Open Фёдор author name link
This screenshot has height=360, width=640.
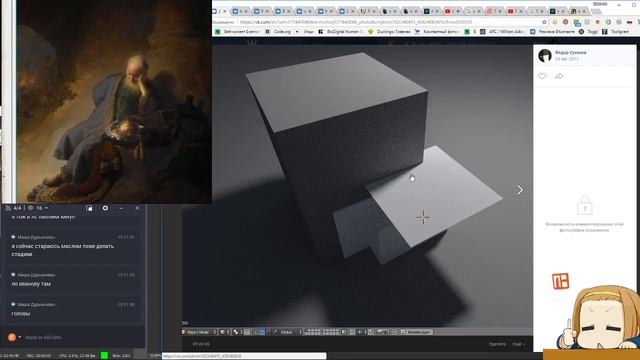coord(571,53)
